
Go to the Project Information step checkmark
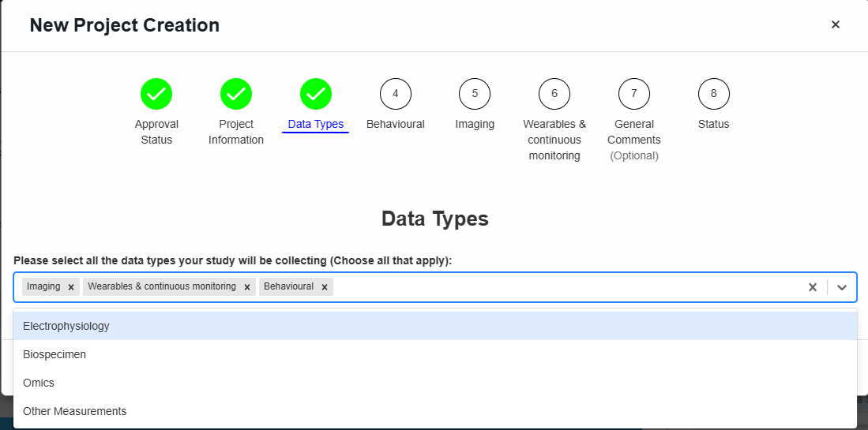point(236,94)
